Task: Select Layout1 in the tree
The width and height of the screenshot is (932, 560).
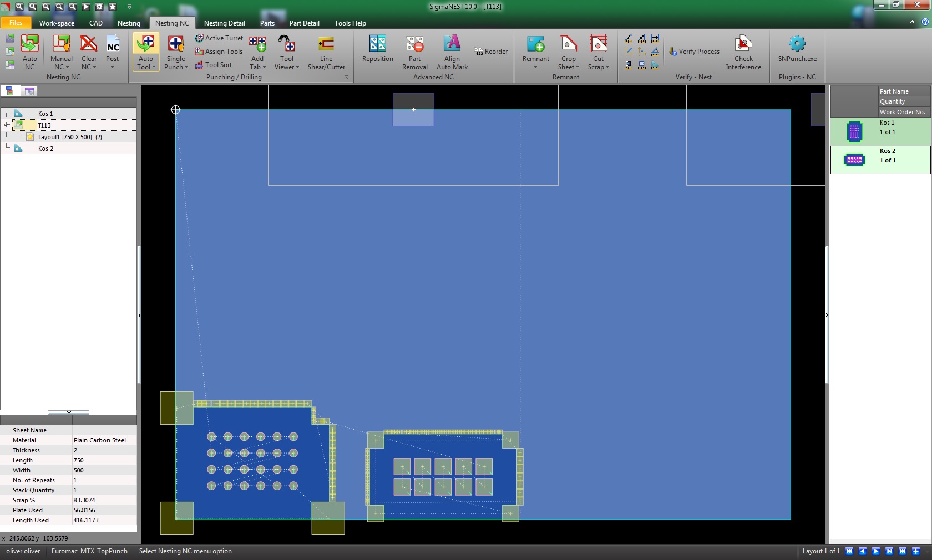Action: [x=64, y=137]
